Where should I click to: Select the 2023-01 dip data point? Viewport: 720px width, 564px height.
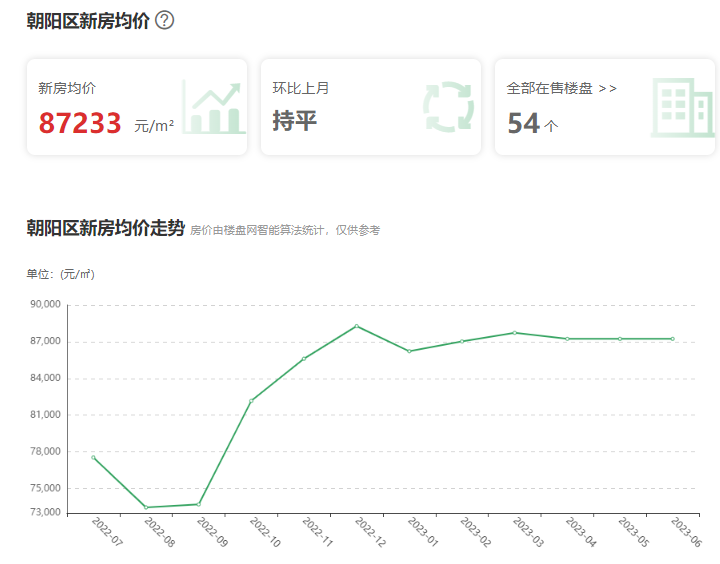point(409,351)
